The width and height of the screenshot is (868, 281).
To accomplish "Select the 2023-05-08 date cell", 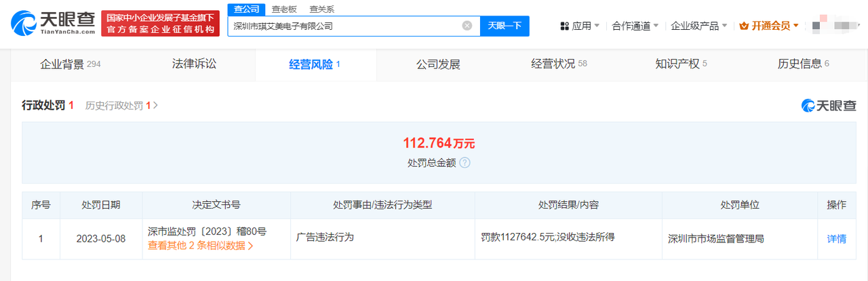I will tap(101, 238).
